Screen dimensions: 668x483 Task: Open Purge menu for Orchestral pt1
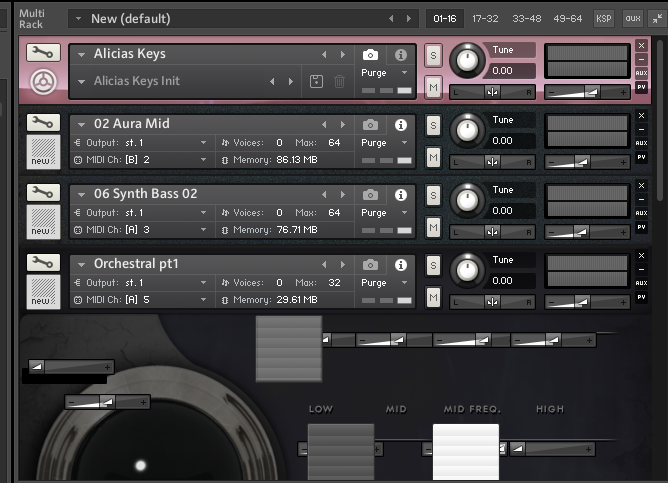pyautogui.click(x=385, y=283)
